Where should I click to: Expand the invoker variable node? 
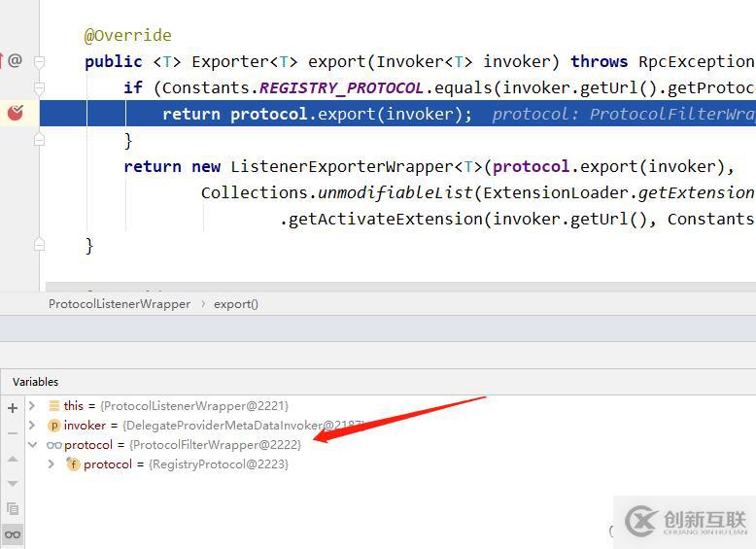coord(32,426)
